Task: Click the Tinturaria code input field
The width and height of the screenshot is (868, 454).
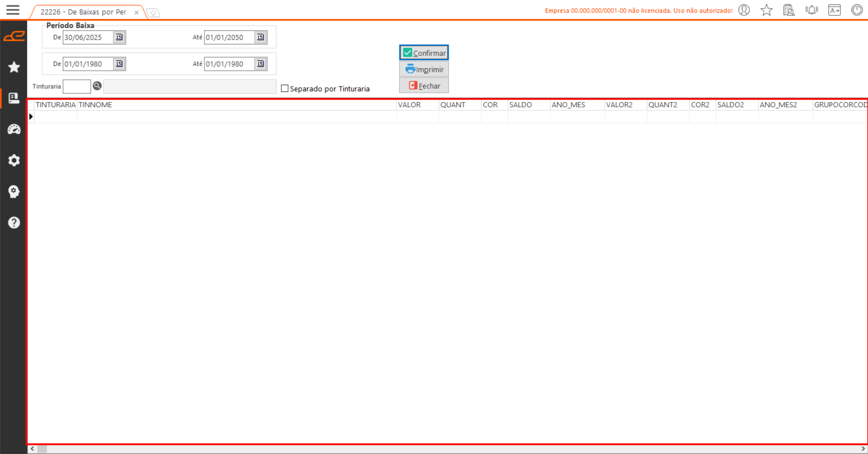Action: point(77,86)
